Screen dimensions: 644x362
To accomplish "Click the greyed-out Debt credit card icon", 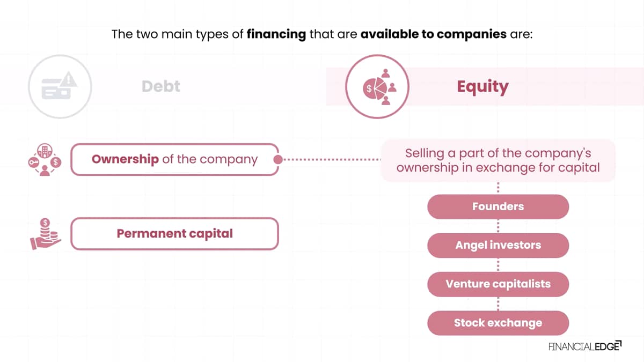I will (x=60, y=86).
